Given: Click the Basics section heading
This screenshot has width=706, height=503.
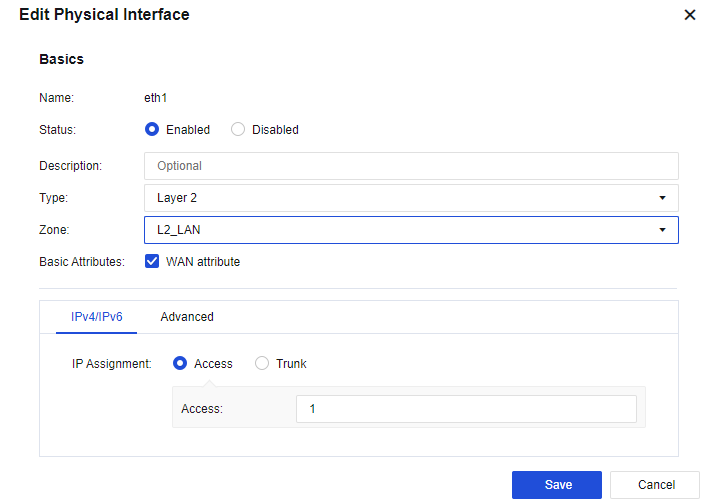Looking at the screenshot, I should coord(61,59).
